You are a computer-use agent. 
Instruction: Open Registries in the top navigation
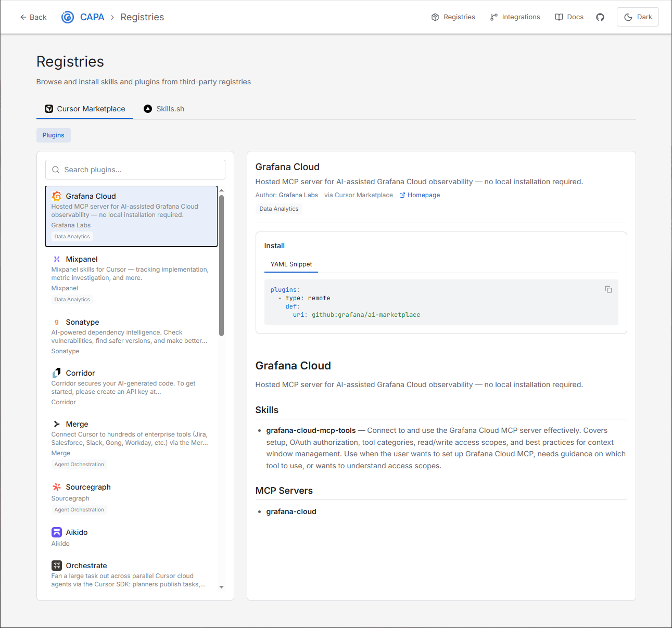tap(453, 17)
